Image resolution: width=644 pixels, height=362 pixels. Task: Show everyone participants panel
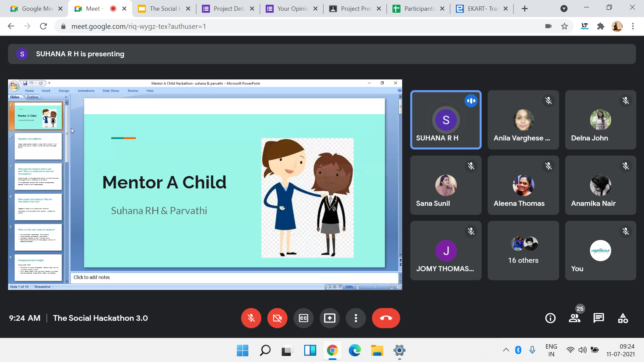[575, 318]
